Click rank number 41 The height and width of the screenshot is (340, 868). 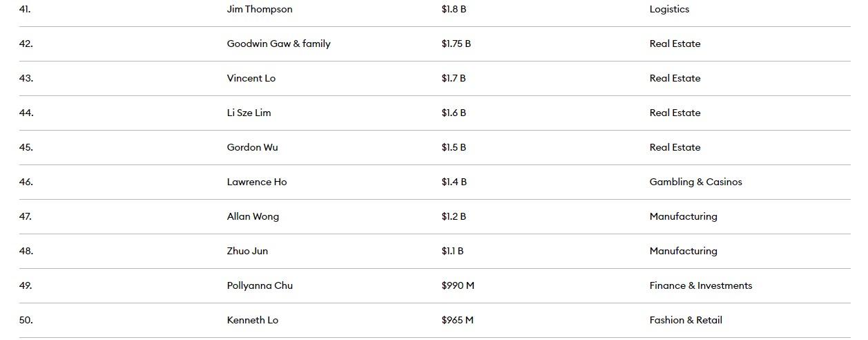[25, 9]
